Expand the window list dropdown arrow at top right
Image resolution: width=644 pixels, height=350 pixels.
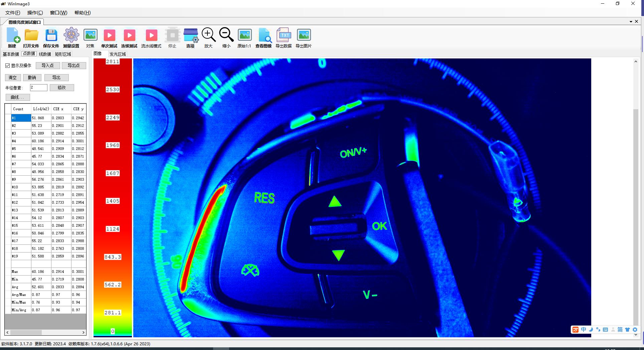[631, 22]
